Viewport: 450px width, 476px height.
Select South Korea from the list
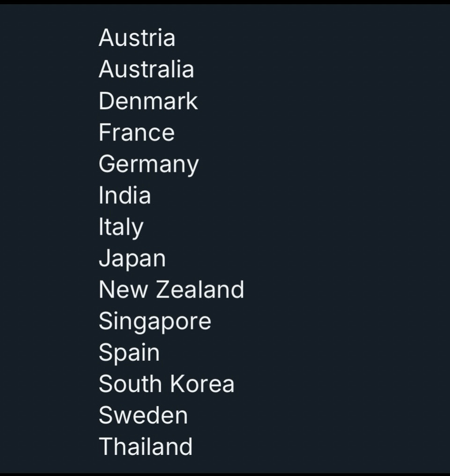tap(167, 384)
